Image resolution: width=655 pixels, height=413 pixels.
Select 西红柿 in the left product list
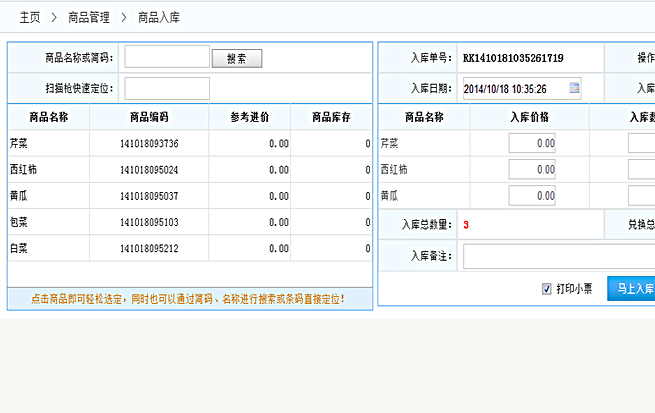[23, 170]
